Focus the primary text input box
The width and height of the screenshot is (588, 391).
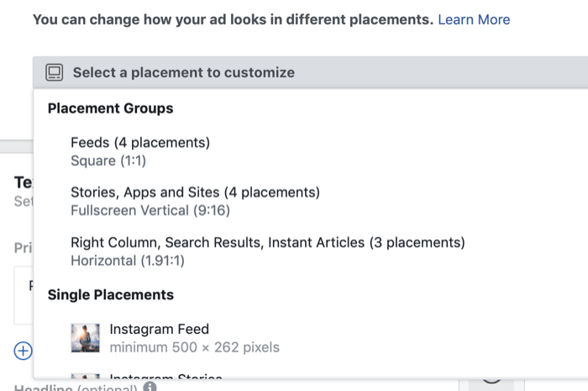click(x=24, y=295)
